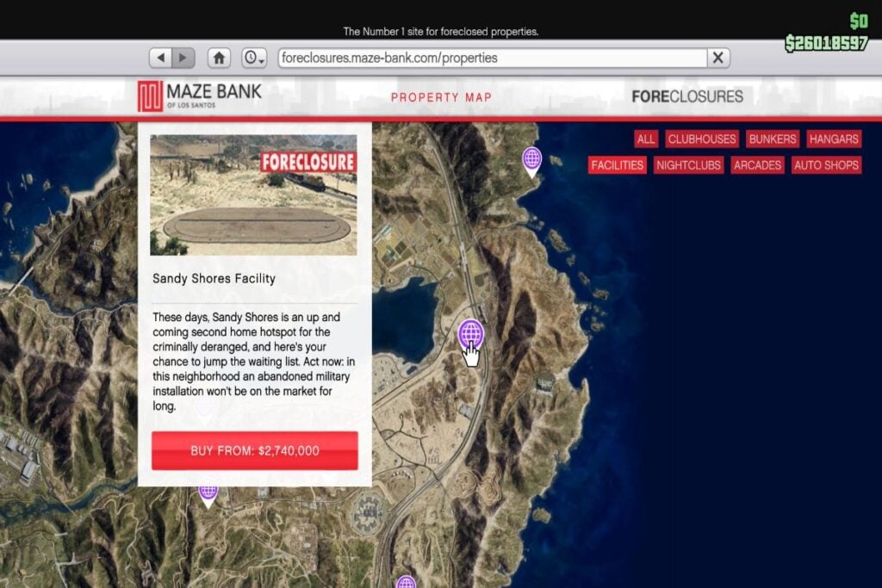Select the facility marker just below the property panel
This screenshot has height=588, width=882.
point(208,492)
